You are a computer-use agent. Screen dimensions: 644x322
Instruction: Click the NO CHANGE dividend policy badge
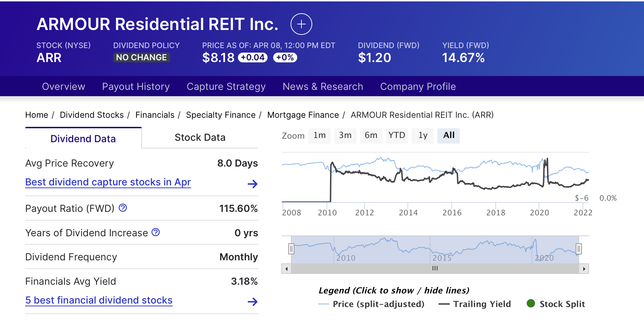141,58
